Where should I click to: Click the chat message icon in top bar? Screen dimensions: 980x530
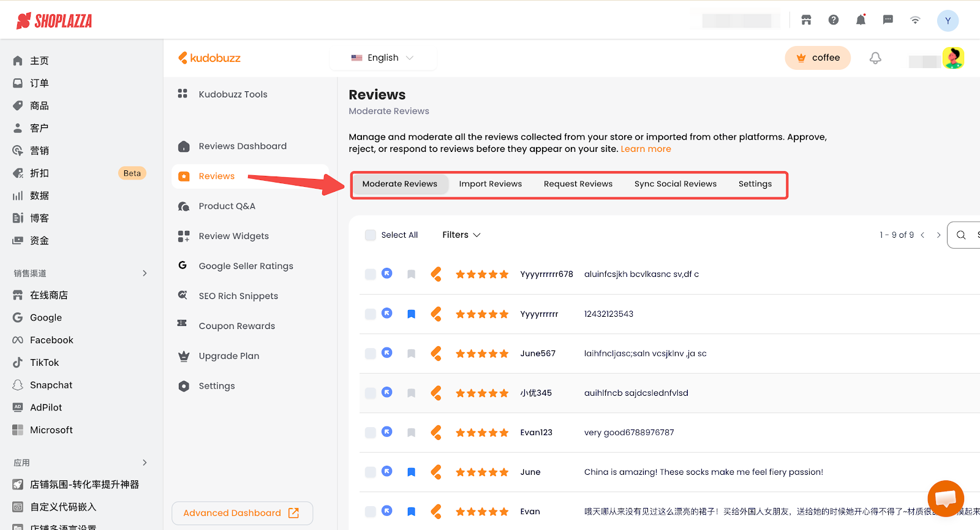tap(888, 20)
